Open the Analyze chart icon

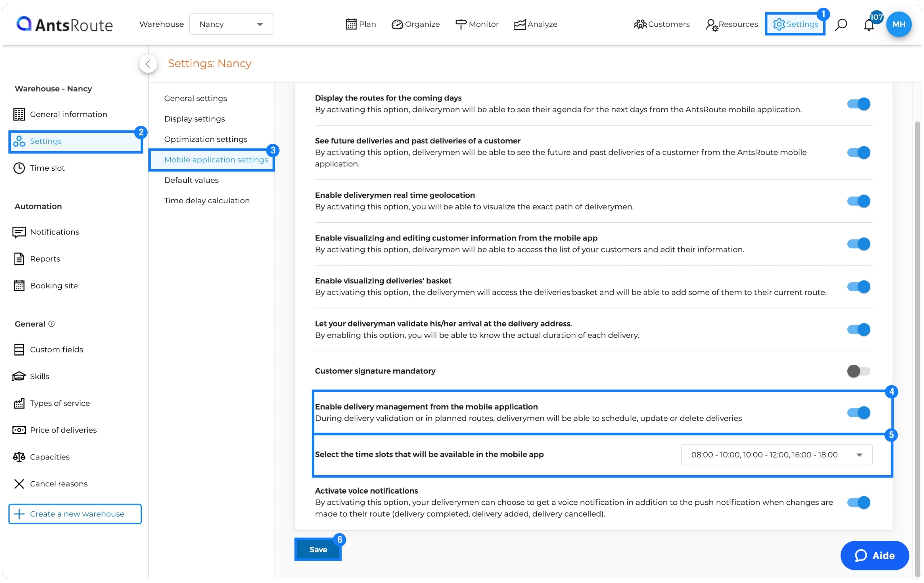tap(520, 24)
